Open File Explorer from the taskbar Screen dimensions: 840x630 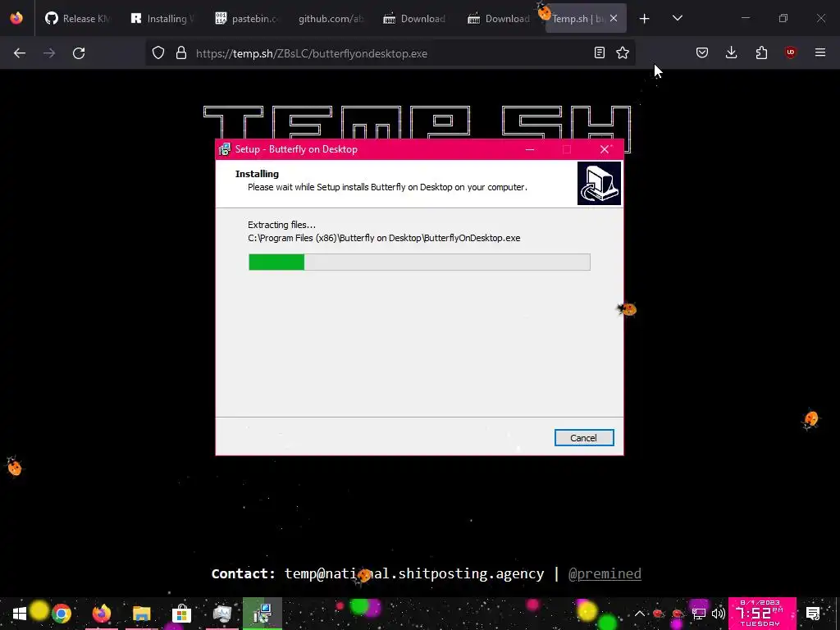click(141, 614)
